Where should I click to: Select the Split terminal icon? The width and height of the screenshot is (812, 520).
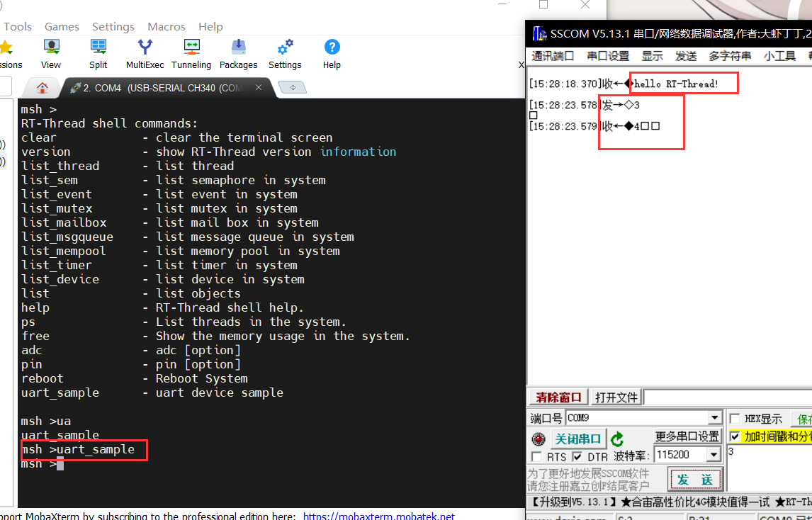point(98,50)
